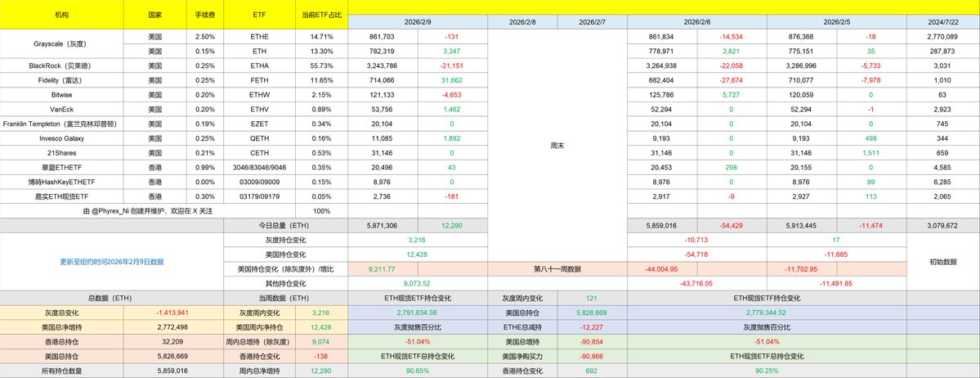The height and width of the screenshot is (378, 980).
Task: Select the ETHA ticker cell
Action: click(x=259, y=65)
